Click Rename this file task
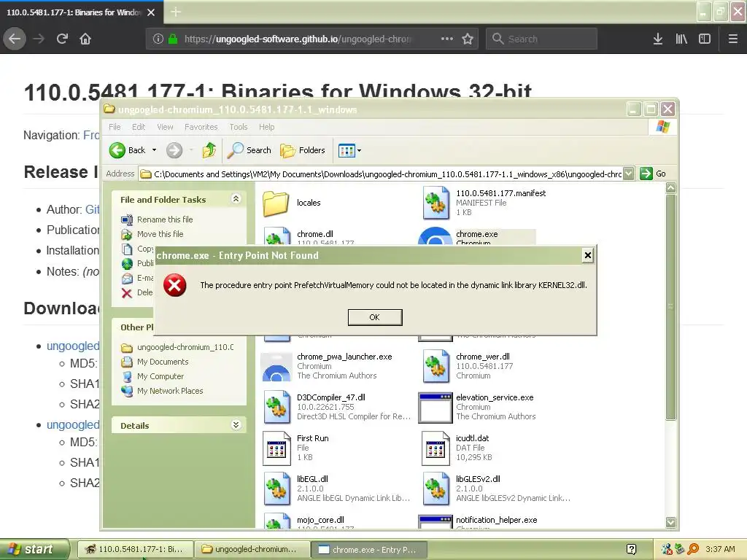Screen dimensions: 747x560 [x=165, y=219]
